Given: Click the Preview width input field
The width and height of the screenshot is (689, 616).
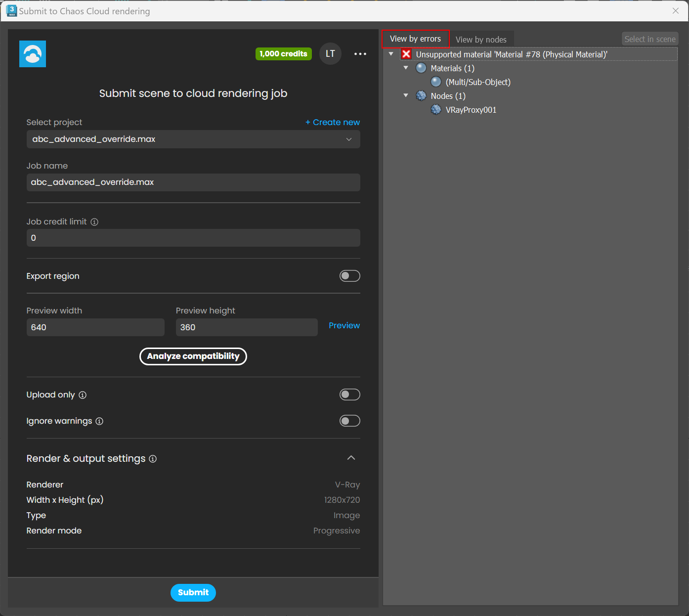Looking at the screenshot, I should (95, 327).
